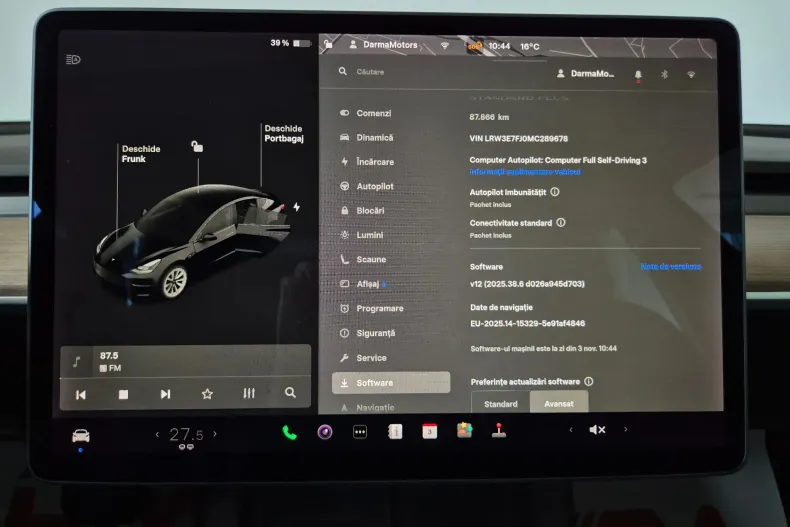Open the vehicle additional information link
The width and height of the screenshot is (790, 527).
(524, 172)
